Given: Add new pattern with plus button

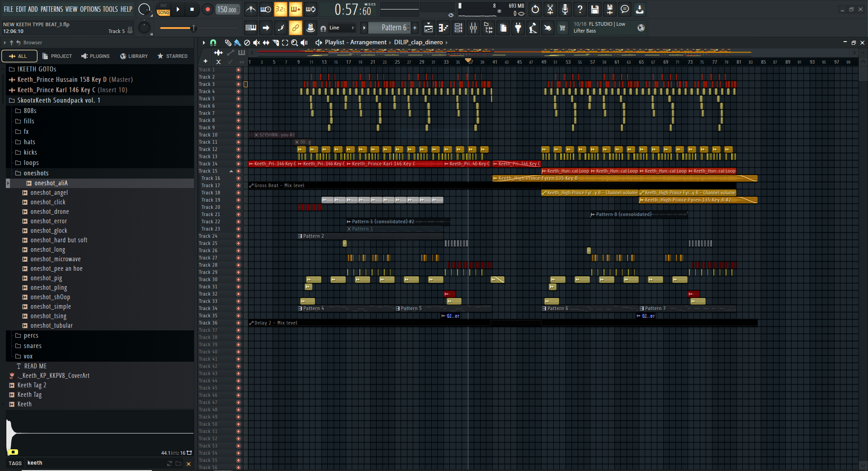Looking at the screenshot, I should click(x=415, y=28).
